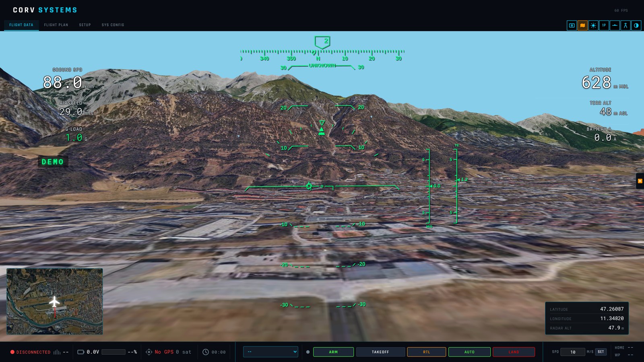Click the tripod compass icon
This screenshot has width=644, height=362.
[625, 25]
